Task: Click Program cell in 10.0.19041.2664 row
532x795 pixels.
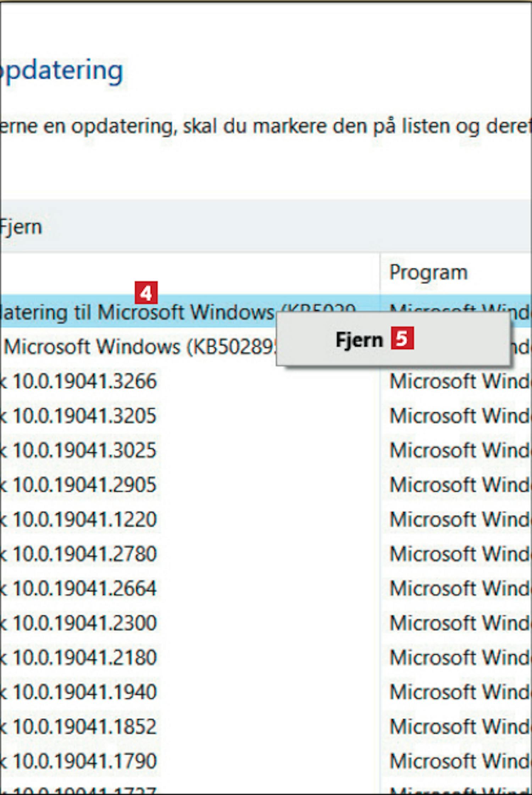Action: click(x=460, y=588)
